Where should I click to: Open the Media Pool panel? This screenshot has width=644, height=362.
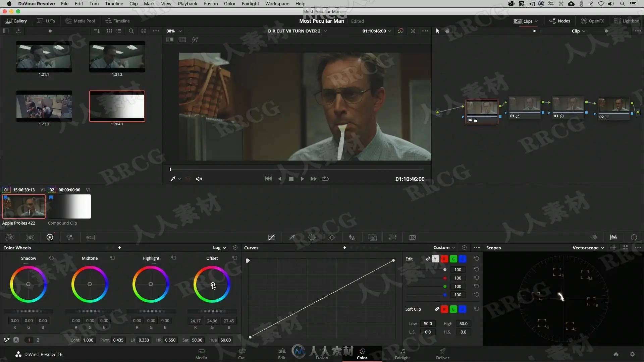click(80, 21)
